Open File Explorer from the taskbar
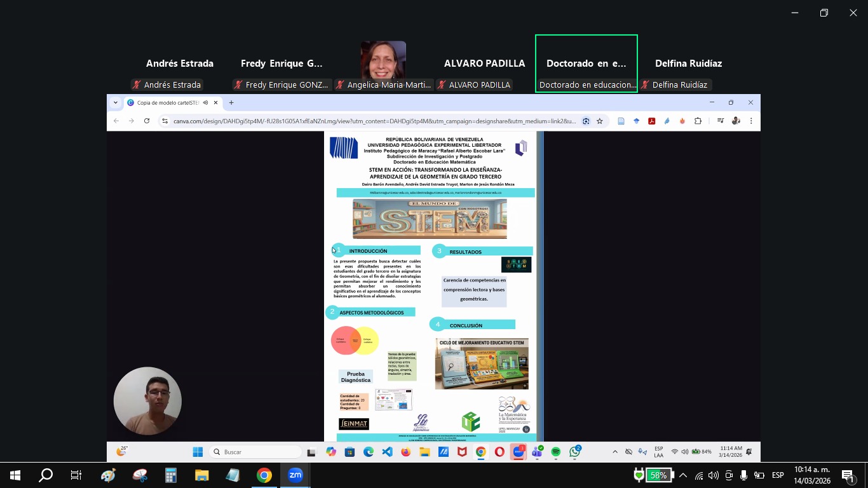 coord(201,475)
